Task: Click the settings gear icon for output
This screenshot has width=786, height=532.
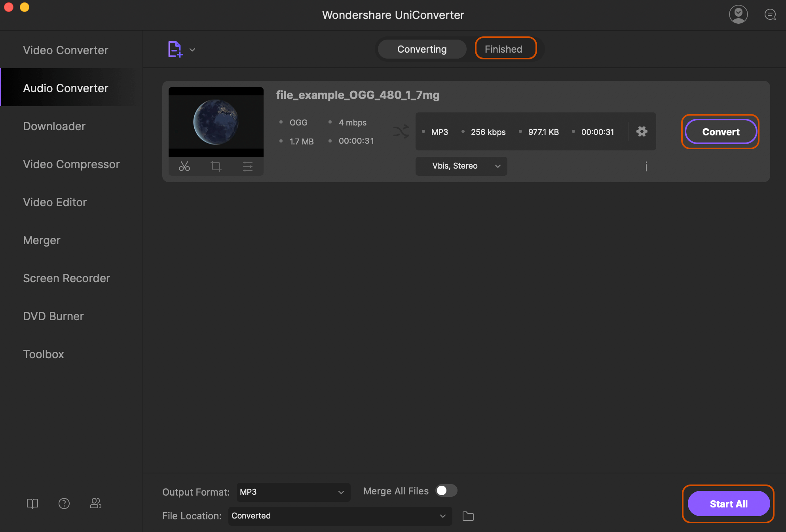Action: [x=642, y=131]
